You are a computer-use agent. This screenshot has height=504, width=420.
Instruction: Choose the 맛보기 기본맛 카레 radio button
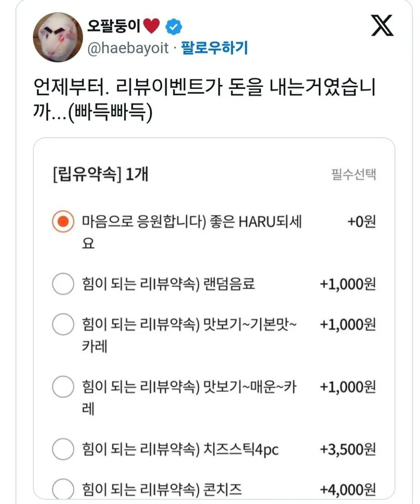(63, 324)
